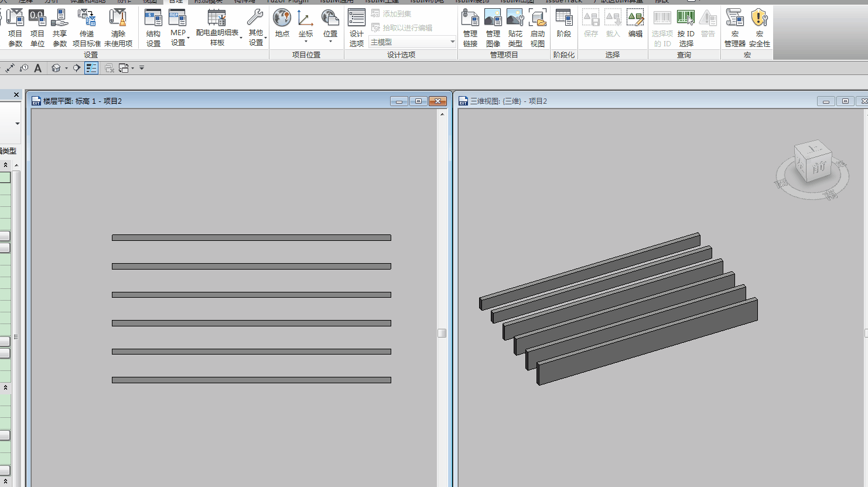This screenshot has width=868, height=487.
Task: Open 贴花类型 (Decal Types)
Action: (515, 28)
